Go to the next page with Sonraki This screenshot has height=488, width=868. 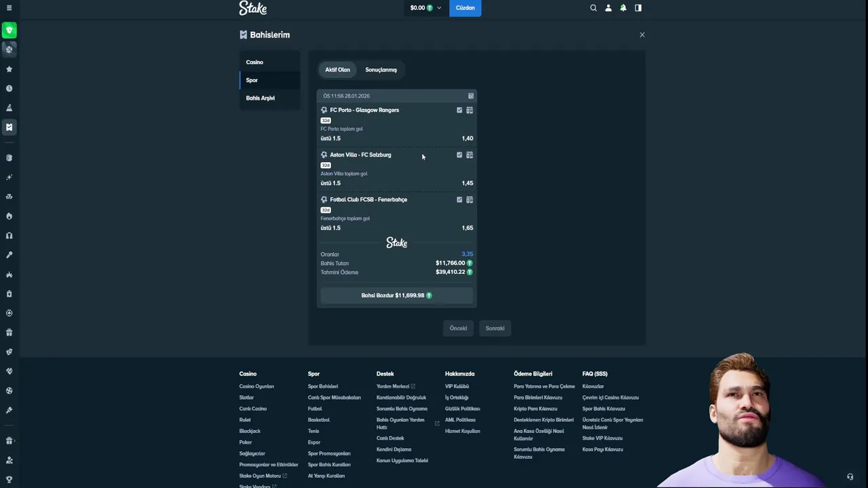(x=495, y=328)
